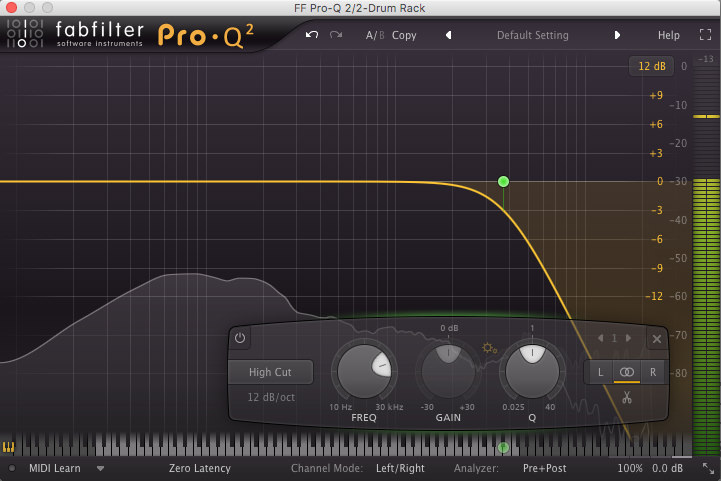Go to next preset with right arrow
The width and height of the screenshot is (721, 481).
point(617,35)
